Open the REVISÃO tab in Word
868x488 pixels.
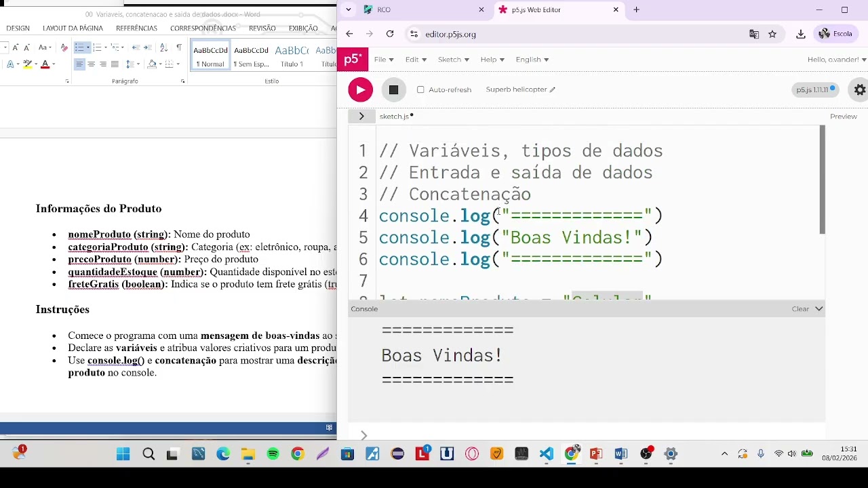coord(262,28)
